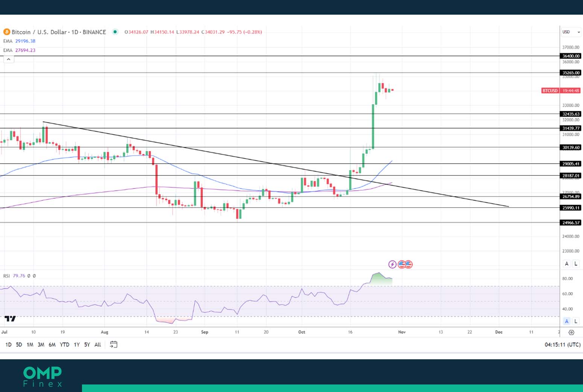
Task: Click the 31439.77 price line label
Action: [x=571, y=128]
